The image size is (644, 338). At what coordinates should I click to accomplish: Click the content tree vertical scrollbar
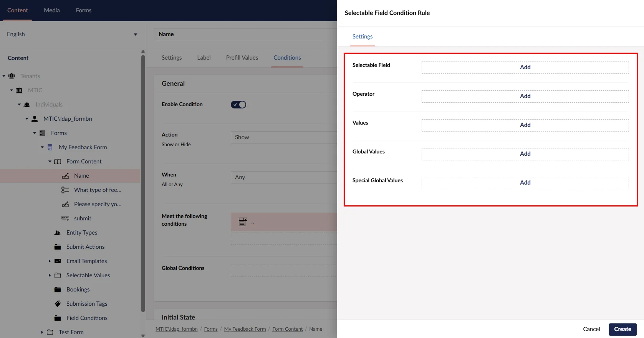point(143,185)
